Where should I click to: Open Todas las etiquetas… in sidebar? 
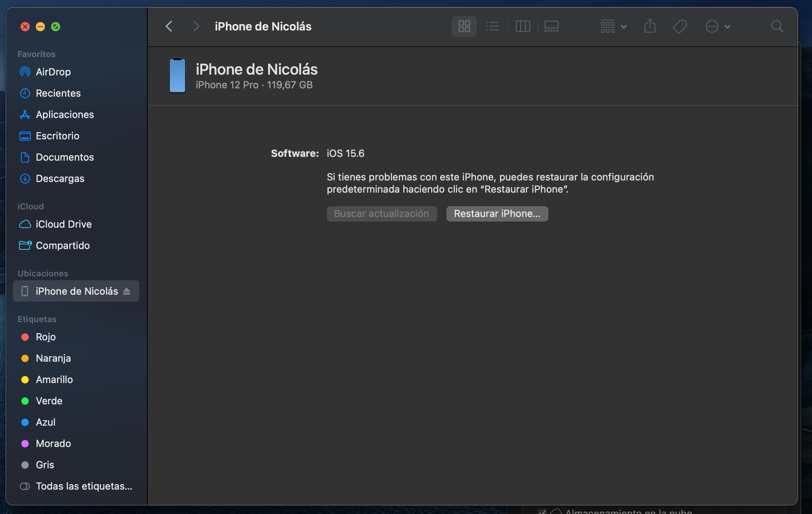[x=84, y=486]
